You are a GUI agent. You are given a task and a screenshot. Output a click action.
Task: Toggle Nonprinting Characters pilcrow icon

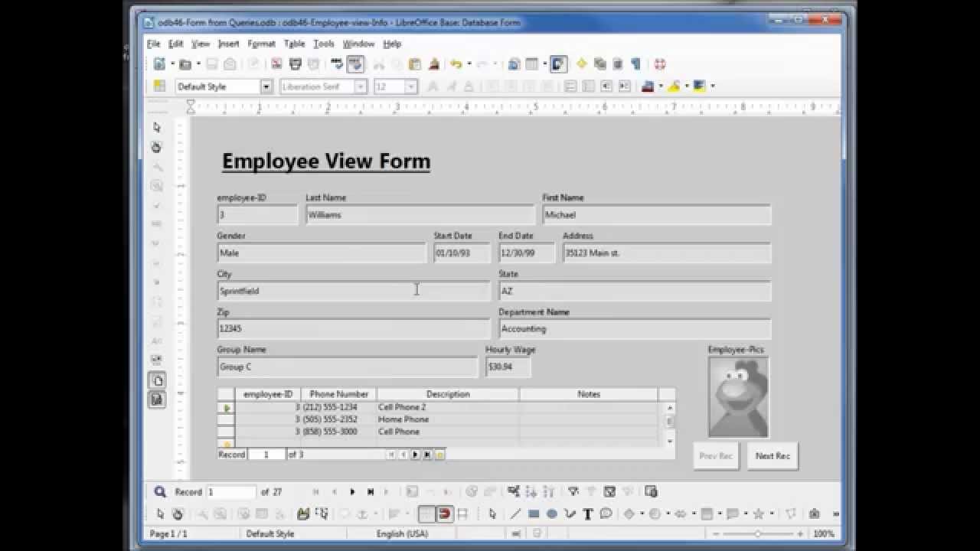tap(635, 64)
